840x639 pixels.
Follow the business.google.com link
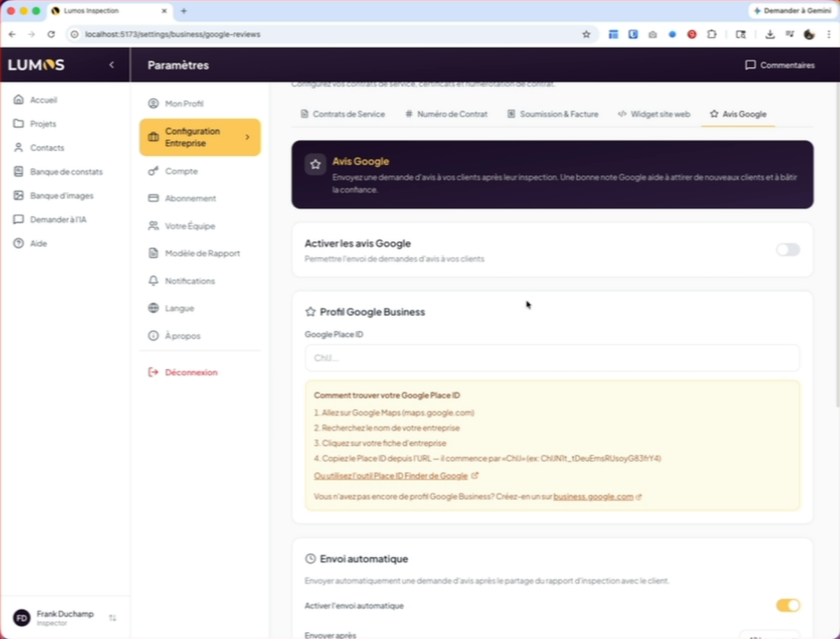593,496
